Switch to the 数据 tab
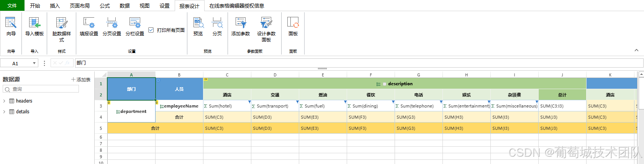Screen dimensions: 644x164 pos(125,6)
